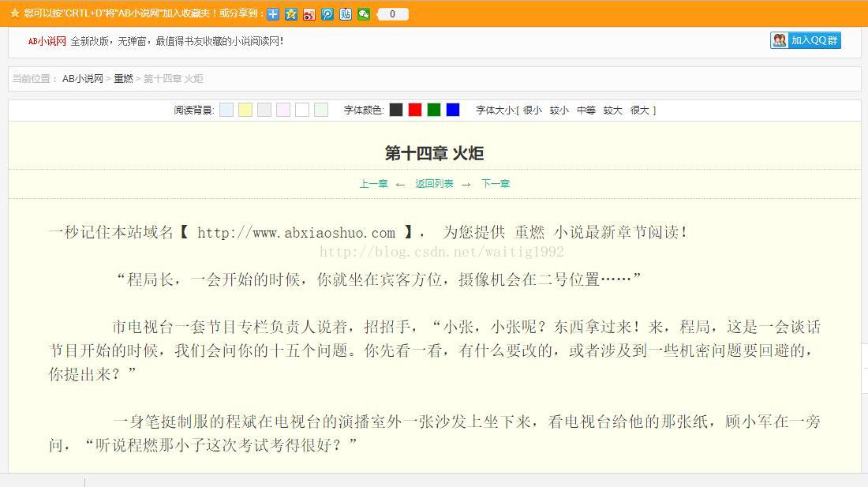Screen dimensions: 868x487
Task: Set font color to red
Action: click(x=414, y=110)
